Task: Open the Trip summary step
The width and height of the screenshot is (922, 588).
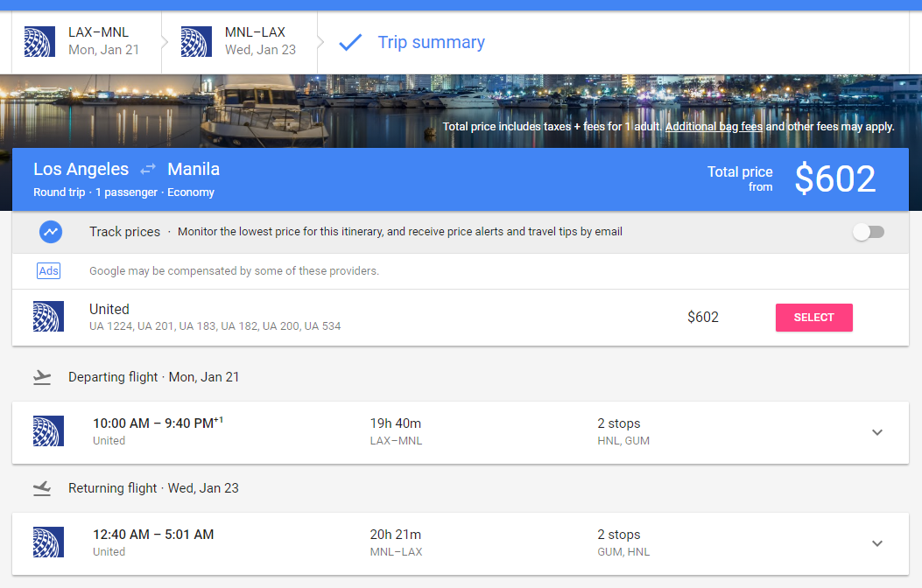Action: coord(431,42)
